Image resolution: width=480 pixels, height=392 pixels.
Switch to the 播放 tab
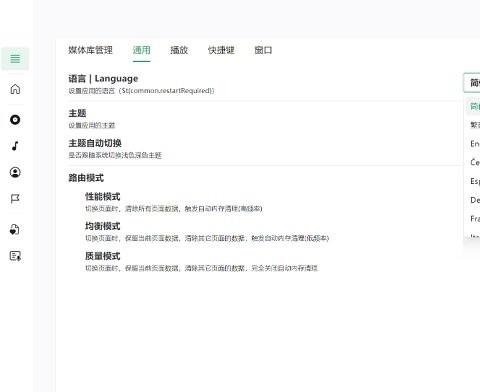179,50
